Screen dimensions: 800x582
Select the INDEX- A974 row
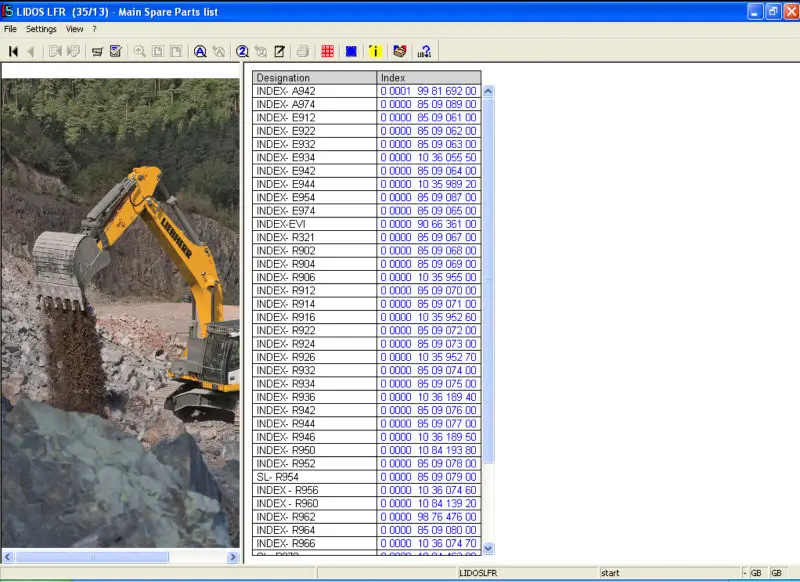point(366,105)
